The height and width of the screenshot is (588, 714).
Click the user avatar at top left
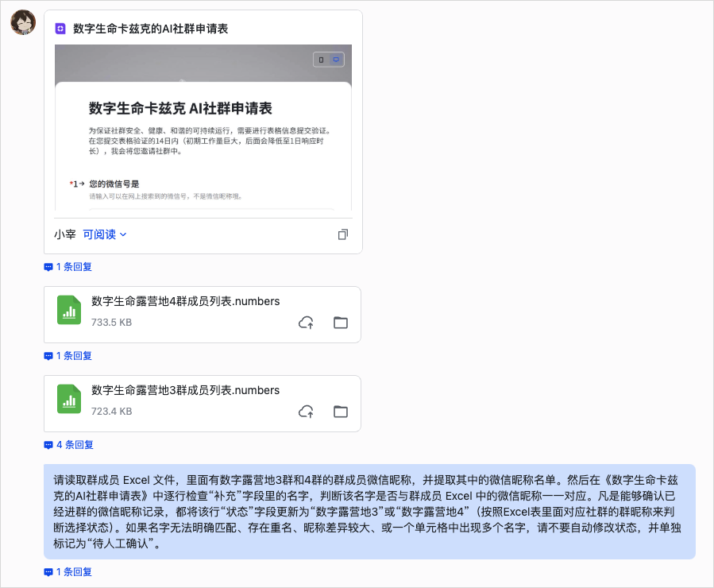(x=23, y=23)
